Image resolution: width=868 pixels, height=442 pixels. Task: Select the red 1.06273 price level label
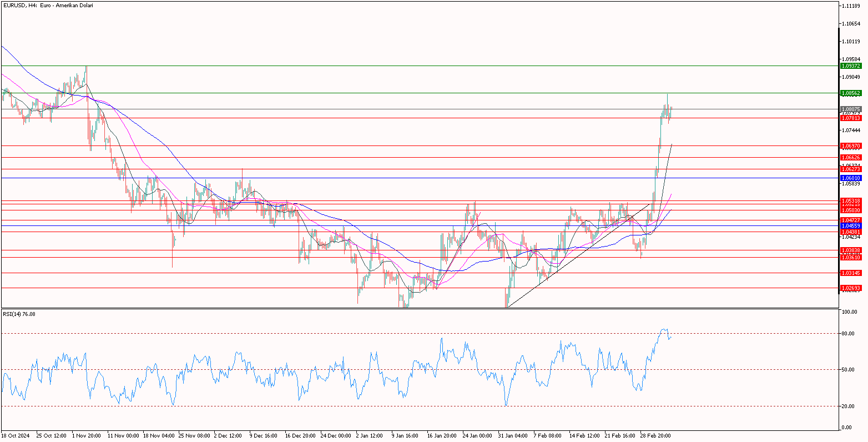click(x=851, y=169)
